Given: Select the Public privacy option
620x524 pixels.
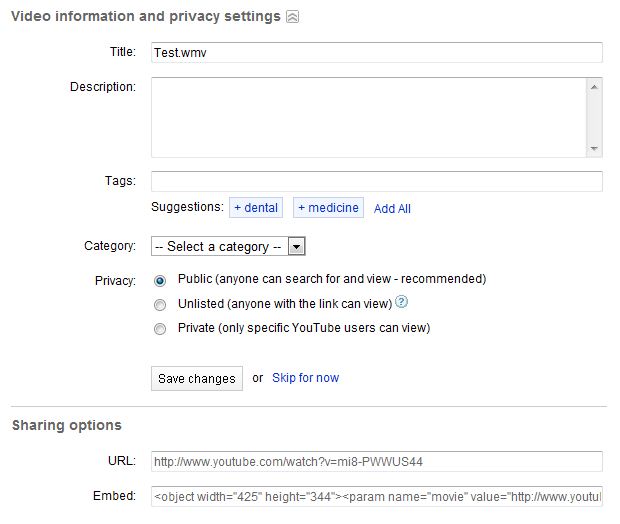Looking at the screenshot, I should tap(160, 280).
